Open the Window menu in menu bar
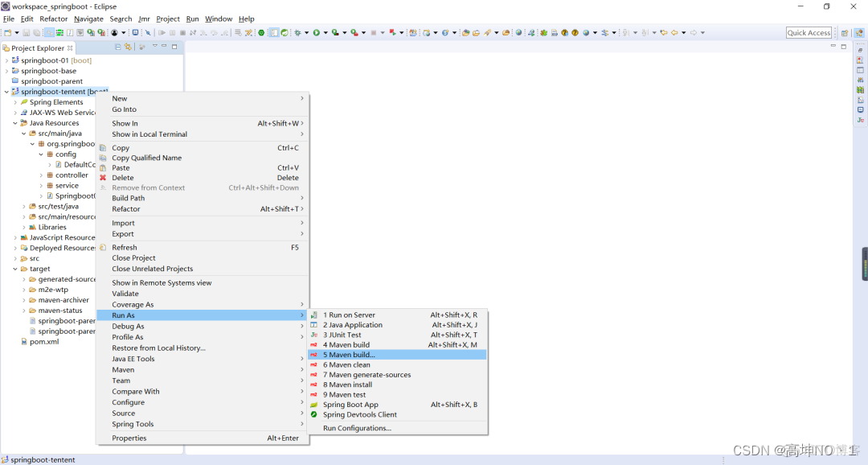The image size is (868, 465). point(219,19)
